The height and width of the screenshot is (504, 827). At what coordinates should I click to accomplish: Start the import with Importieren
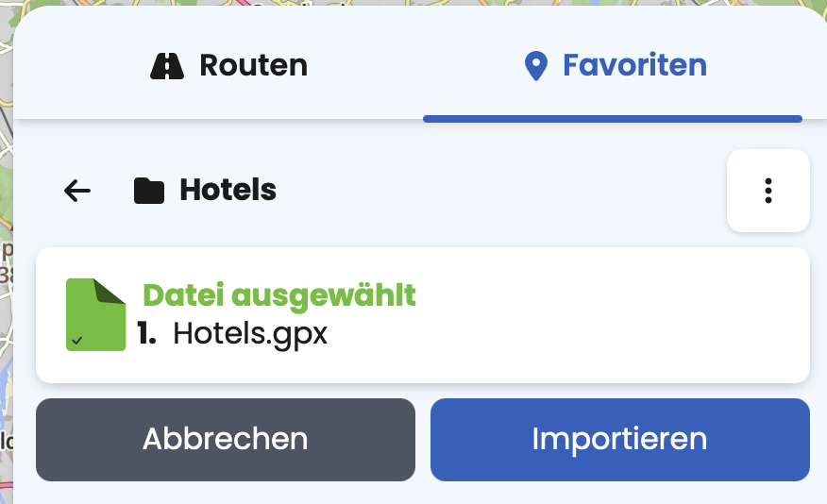pos(619,439)
